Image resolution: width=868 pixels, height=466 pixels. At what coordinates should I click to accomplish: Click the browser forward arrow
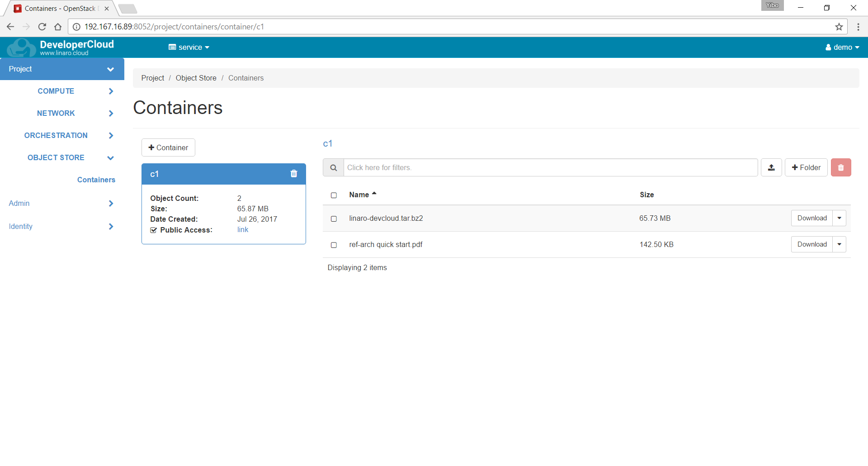pos(26,27)
